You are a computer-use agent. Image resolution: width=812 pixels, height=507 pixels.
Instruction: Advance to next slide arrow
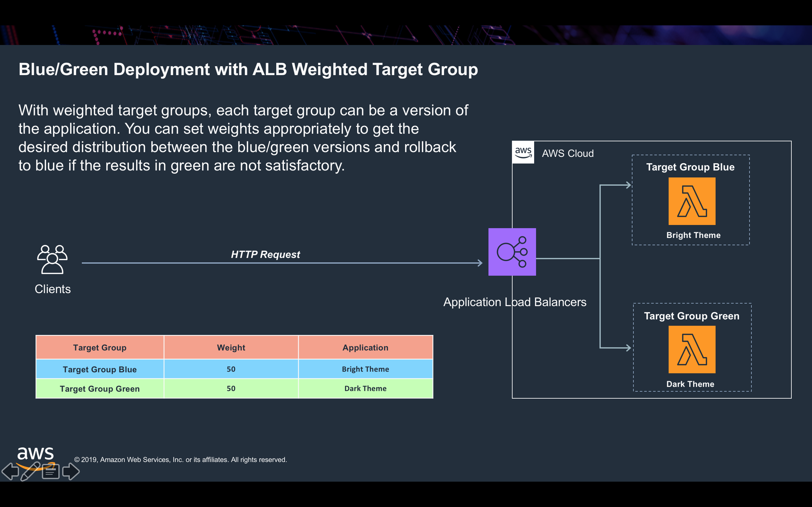point(71,471)
